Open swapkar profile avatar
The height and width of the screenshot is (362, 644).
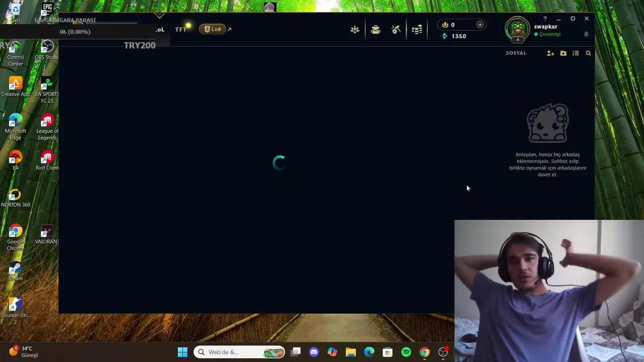click(x=517, y=29)
